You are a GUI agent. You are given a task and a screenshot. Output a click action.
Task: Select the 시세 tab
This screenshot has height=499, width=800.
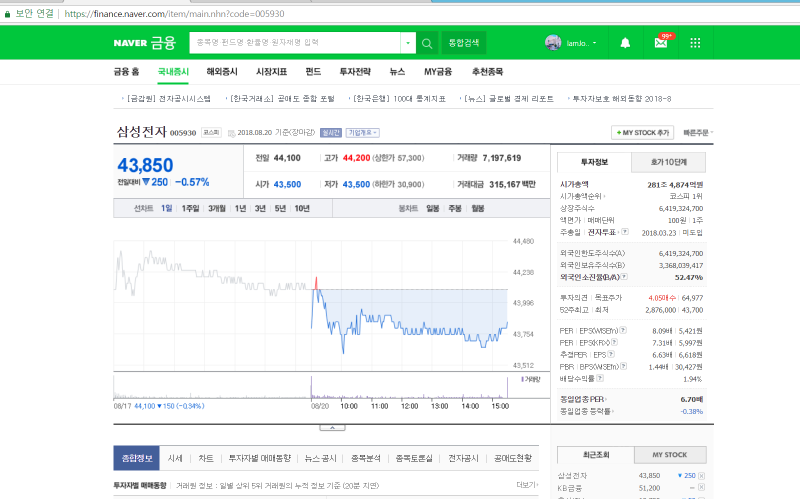point(175,458)
